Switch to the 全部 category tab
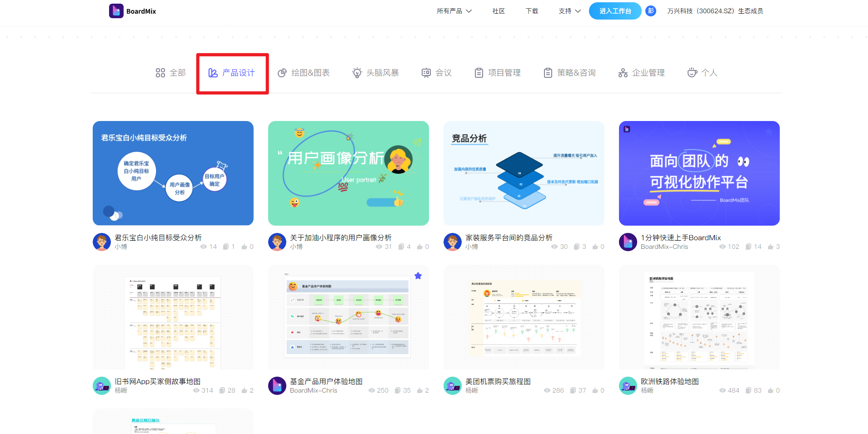The image size is (868, 434). tap(171, 73)
